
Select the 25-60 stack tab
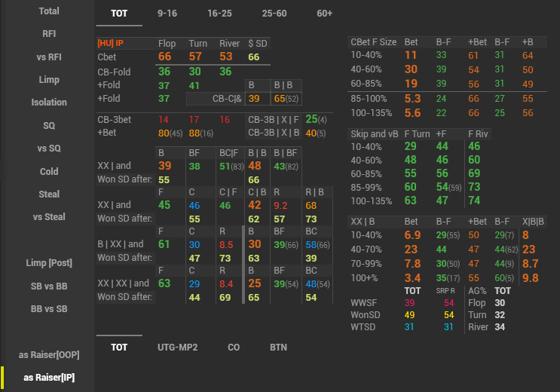click(274, 14)
